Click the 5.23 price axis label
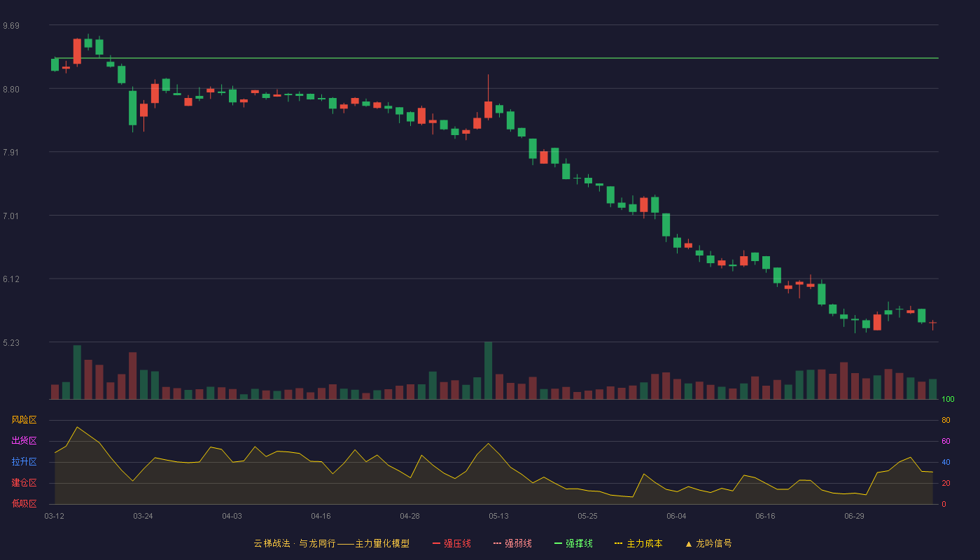The image size is (980, 560). click(11, 343)
